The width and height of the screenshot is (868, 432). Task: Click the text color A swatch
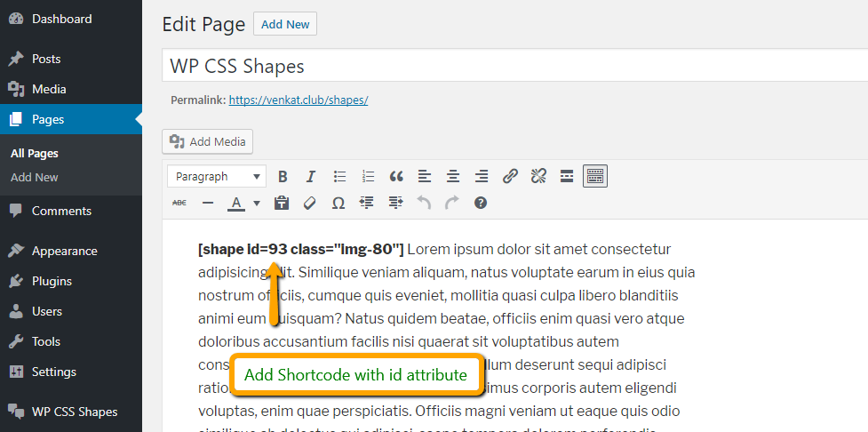point(237,204)
